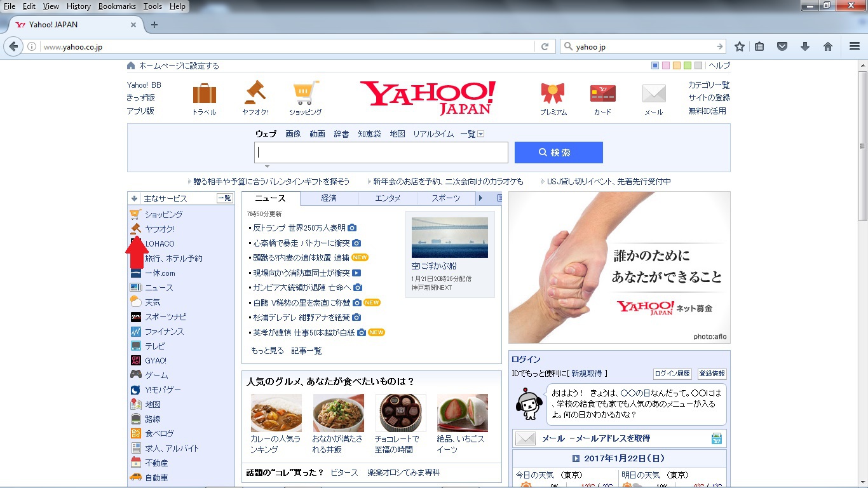Click the Firefox bookmark star icon
Image resolution: width=868 pixels, height=488 pixels.
click(739, 46)
